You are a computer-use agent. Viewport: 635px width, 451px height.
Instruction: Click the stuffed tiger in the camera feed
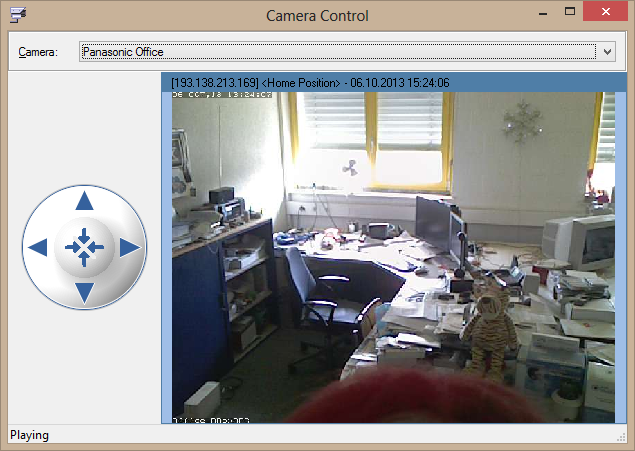pos(488,323)
